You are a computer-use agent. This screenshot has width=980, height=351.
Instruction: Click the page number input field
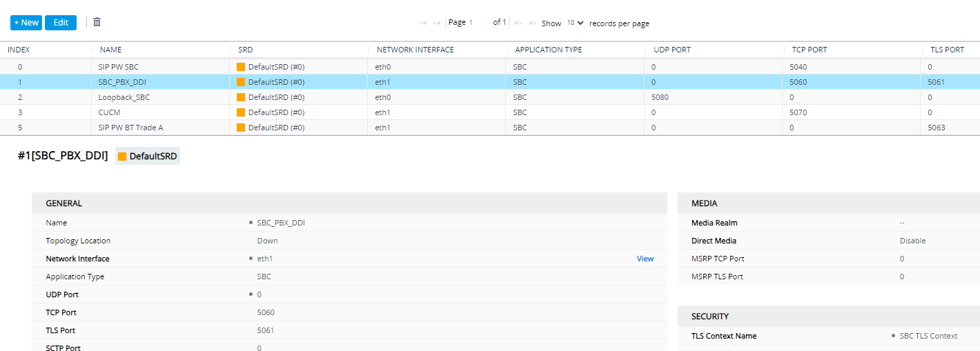[479, 23]
